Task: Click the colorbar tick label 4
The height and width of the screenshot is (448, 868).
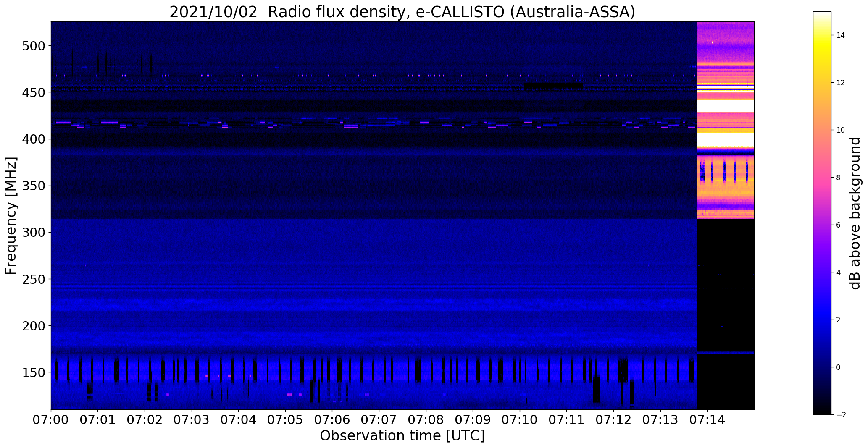Action: (x=839, y=272)
